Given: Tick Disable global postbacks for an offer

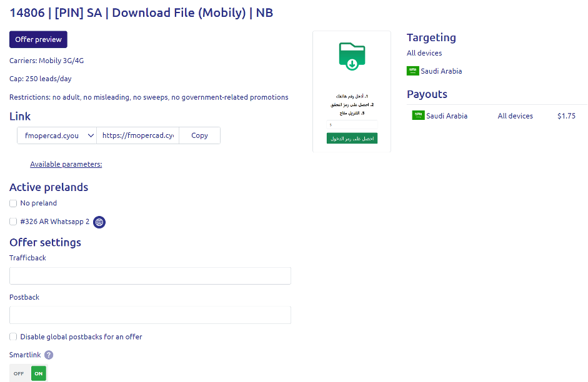Looking at the screenshot, I should [13, 337].
